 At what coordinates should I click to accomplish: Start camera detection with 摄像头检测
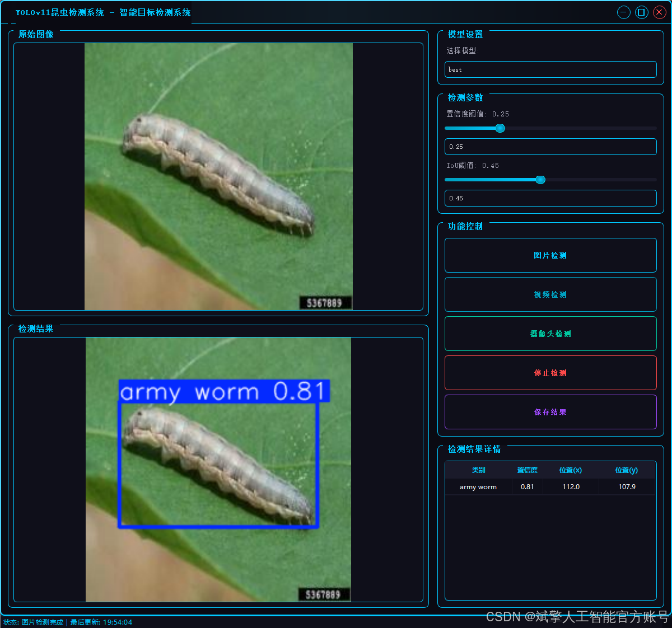pyautogui.click(x=550, y=334)
